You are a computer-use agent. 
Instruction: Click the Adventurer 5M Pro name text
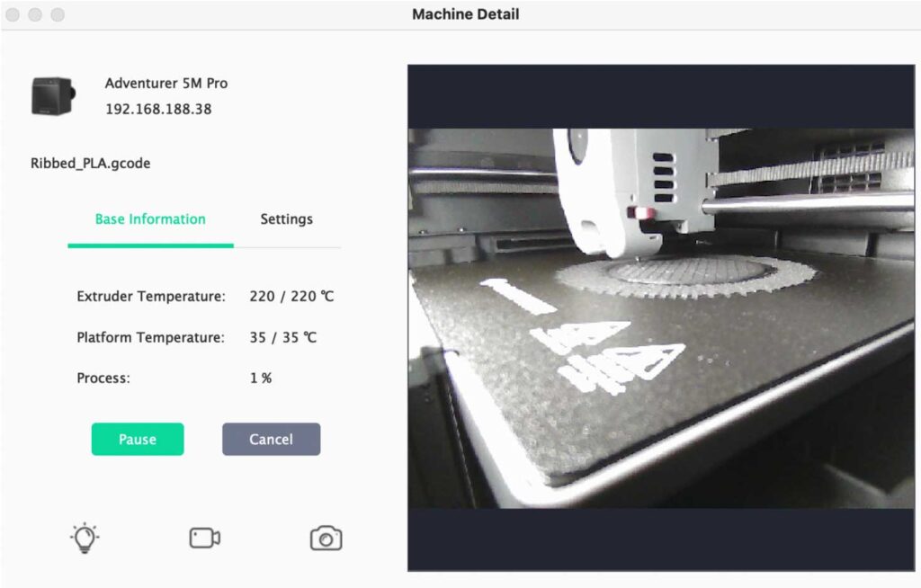(x=166, y=84)
